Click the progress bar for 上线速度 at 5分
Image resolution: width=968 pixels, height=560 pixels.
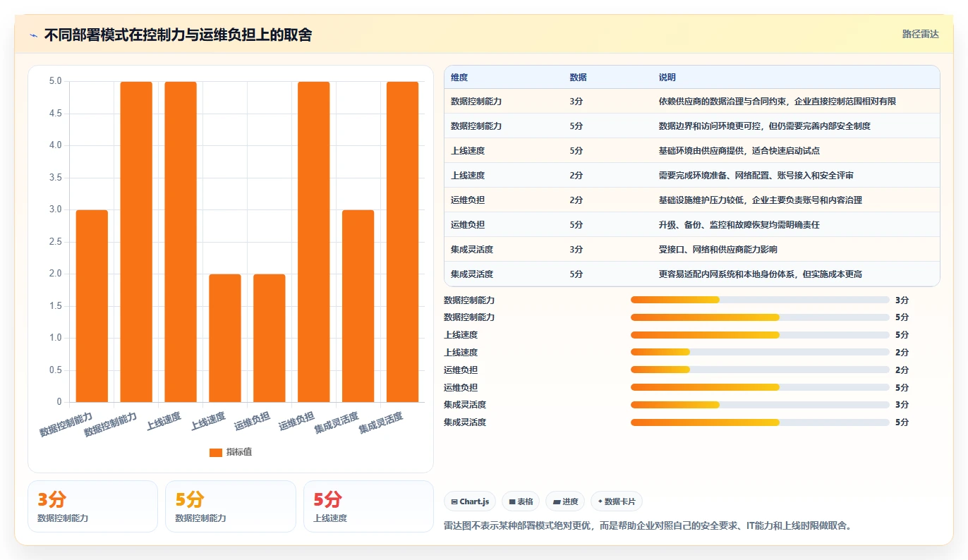[760, 335]
